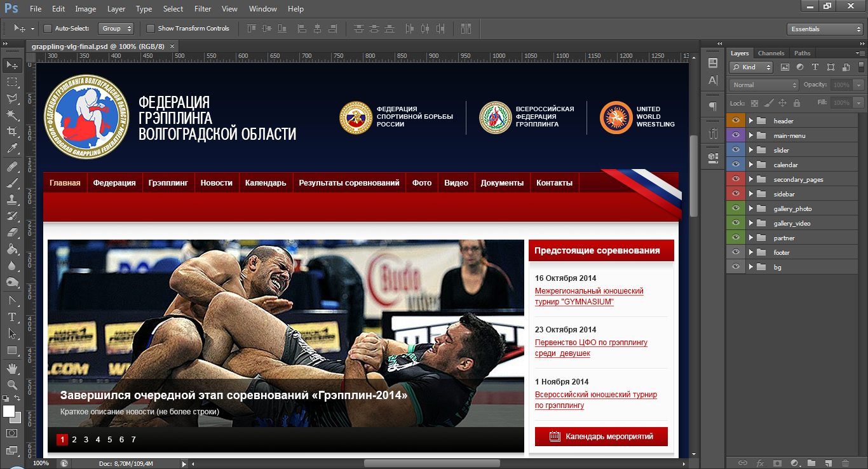Select the Blur tool
This screenshot has height=469, width=868.
point(12,266)
